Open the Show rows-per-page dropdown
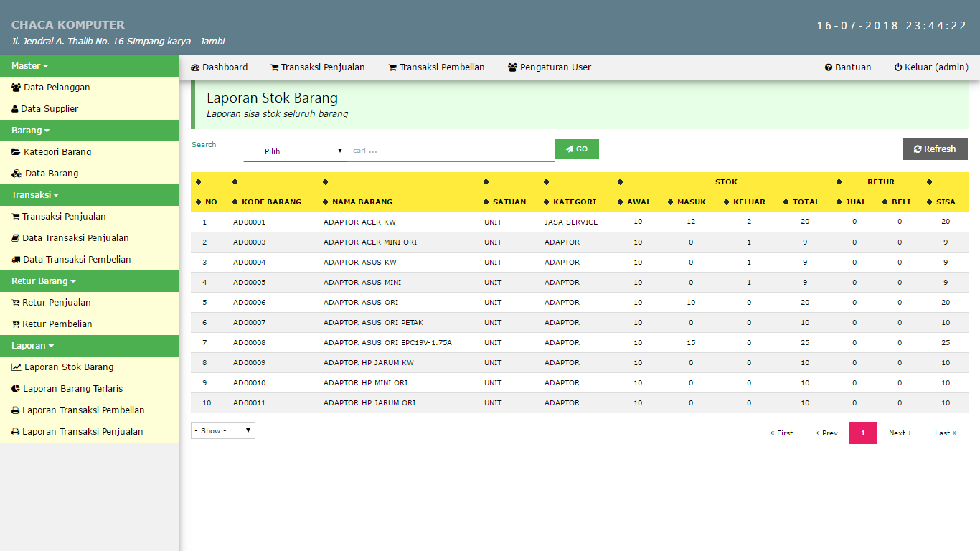 222,430
